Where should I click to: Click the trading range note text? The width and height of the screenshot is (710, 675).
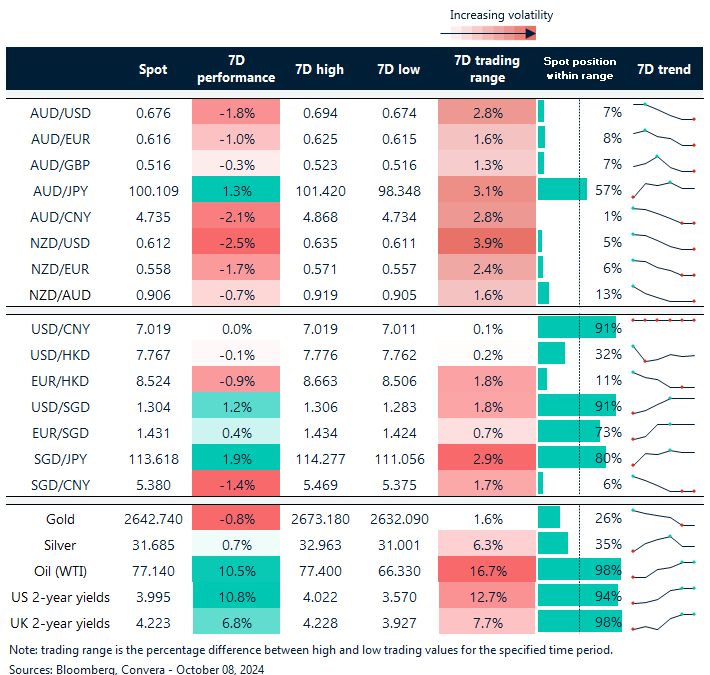pyautogui.click(x=311, y=650)
